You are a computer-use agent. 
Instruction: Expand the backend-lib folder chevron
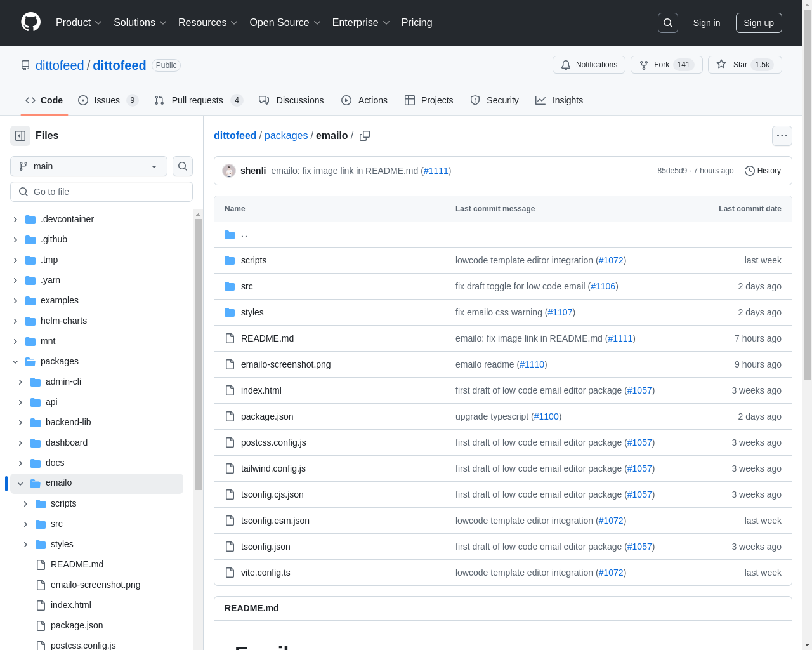click(20, 422)
